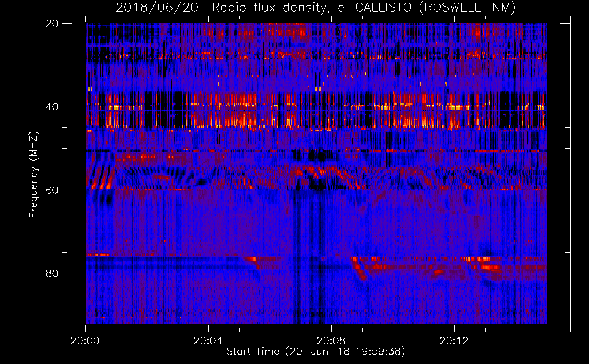Image resolution: width=589 pixels, height=364 pixels.
Task: Click the Frequency (MHZ) axis label
Action: tap(33, 174)
